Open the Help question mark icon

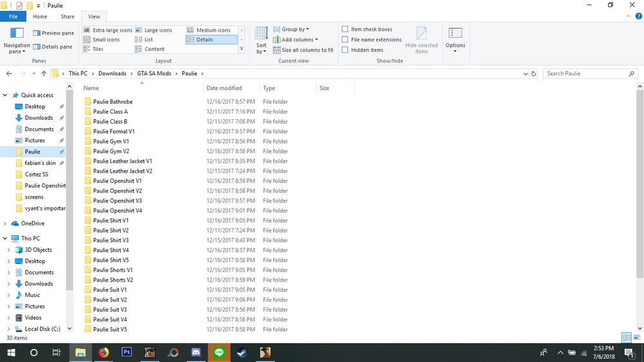[639, 17]
